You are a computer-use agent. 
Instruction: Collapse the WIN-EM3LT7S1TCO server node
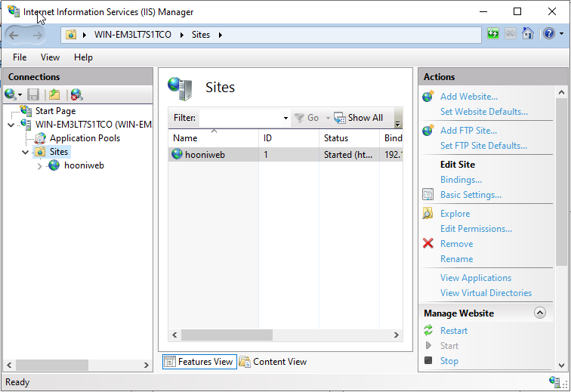pyautogui.click(x=11, y=125)
